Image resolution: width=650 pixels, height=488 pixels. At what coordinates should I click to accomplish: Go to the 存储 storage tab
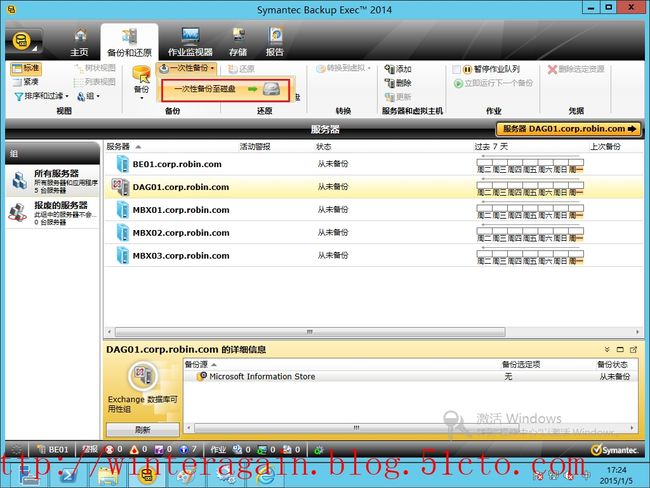[x=238, y=43]
